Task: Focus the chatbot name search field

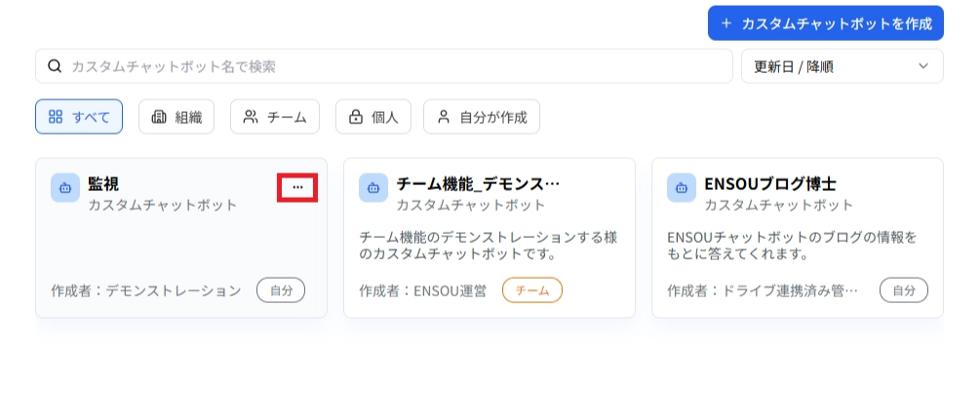Action: point(384,66)
